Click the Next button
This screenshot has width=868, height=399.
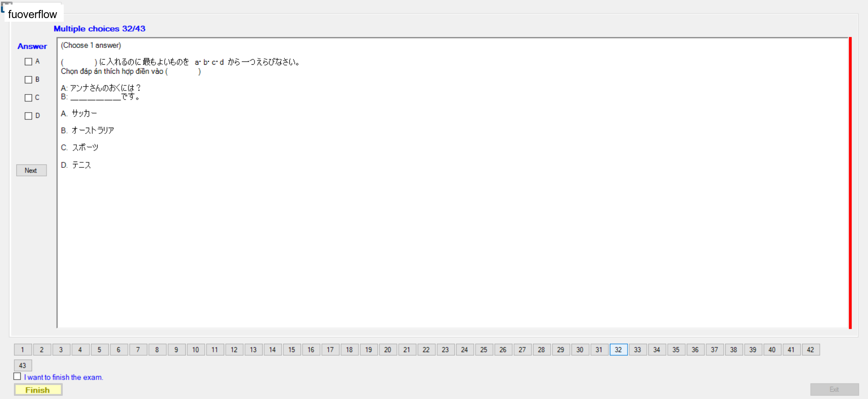pos(31,170)
